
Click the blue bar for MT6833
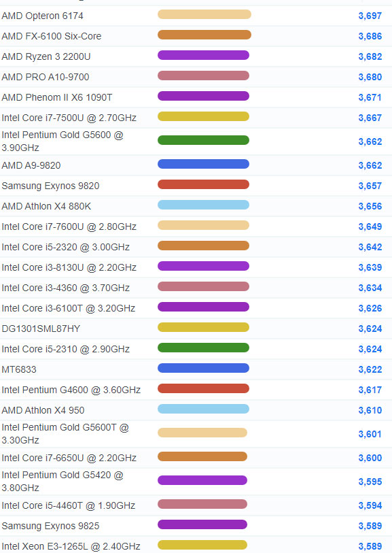click(x=203, y=369)
